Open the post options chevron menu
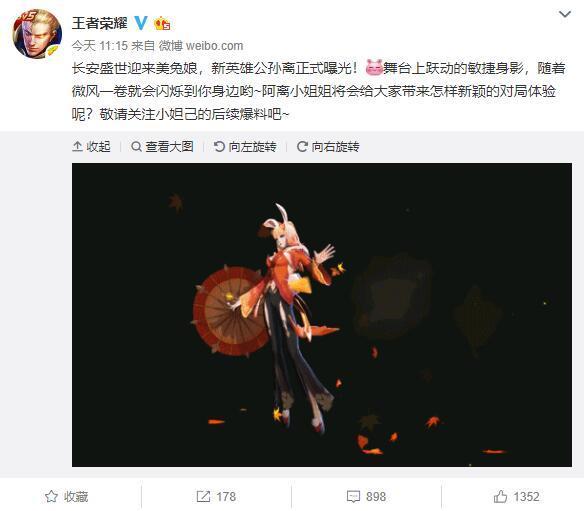 (565, 14)
